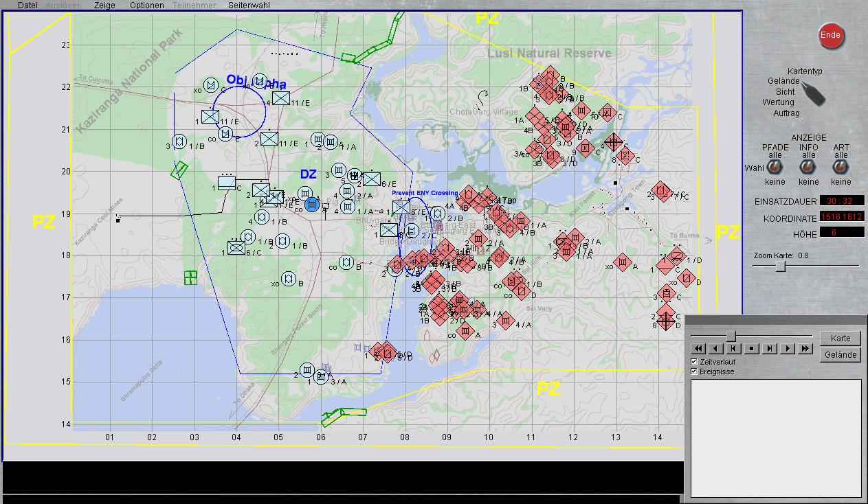
Task: Click the stop playback button
Action: 752,349
